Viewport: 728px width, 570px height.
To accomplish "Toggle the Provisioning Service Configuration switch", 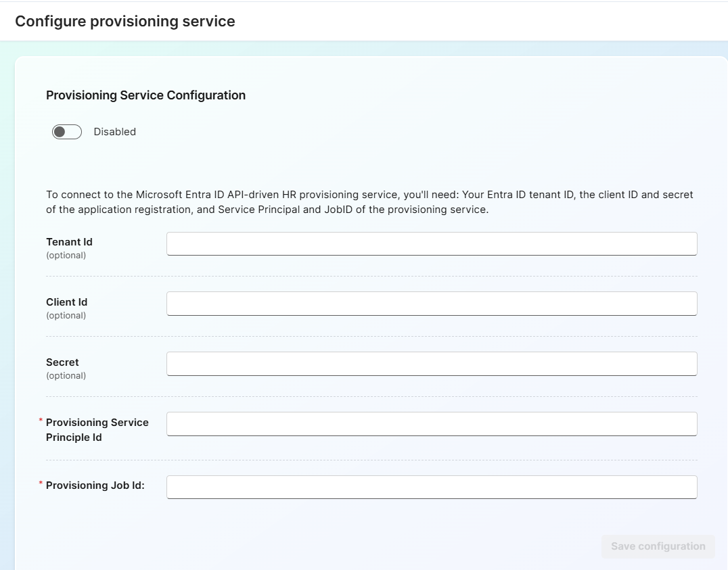I will [66, 131].
